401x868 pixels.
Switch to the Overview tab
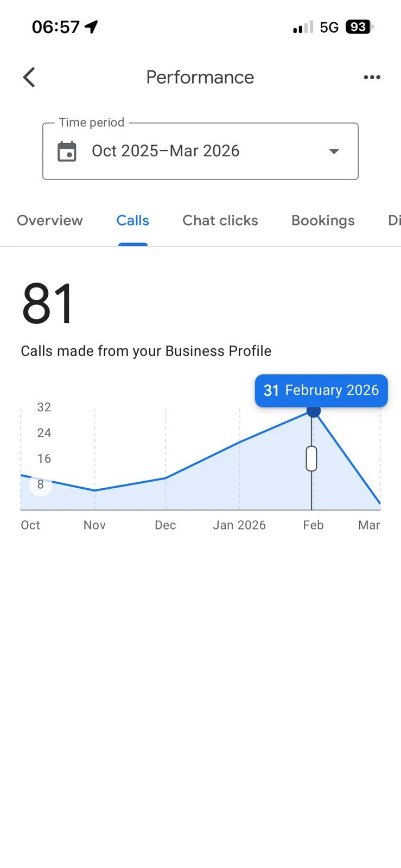[x=50, y=221]
